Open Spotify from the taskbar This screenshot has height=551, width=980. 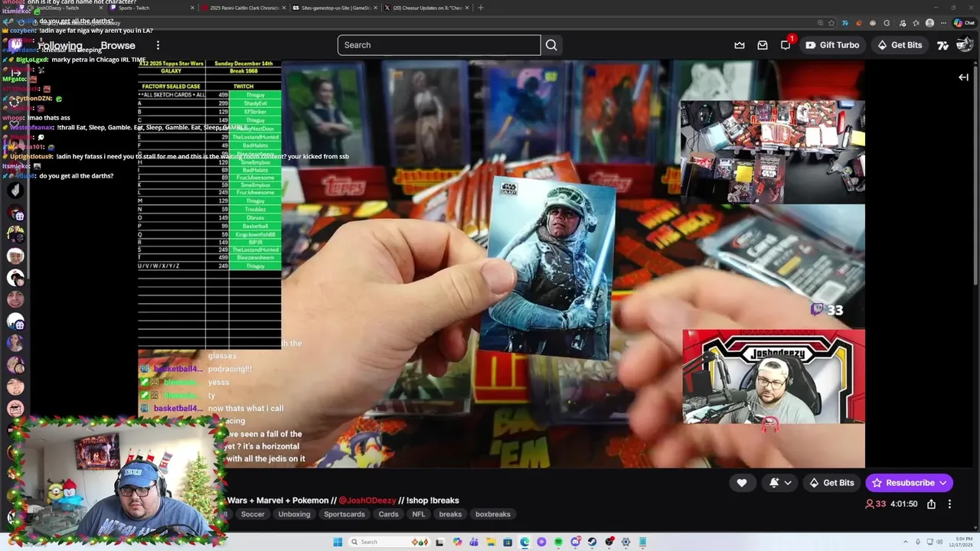coord(558,542)
